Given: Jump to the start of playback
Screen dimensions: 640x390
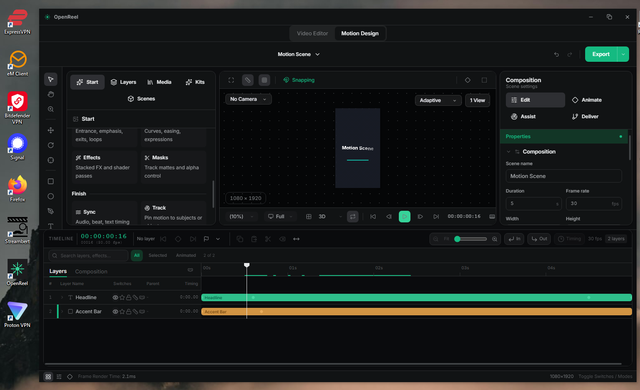Looking at the screenshot, I should click(x=373, y=217).
